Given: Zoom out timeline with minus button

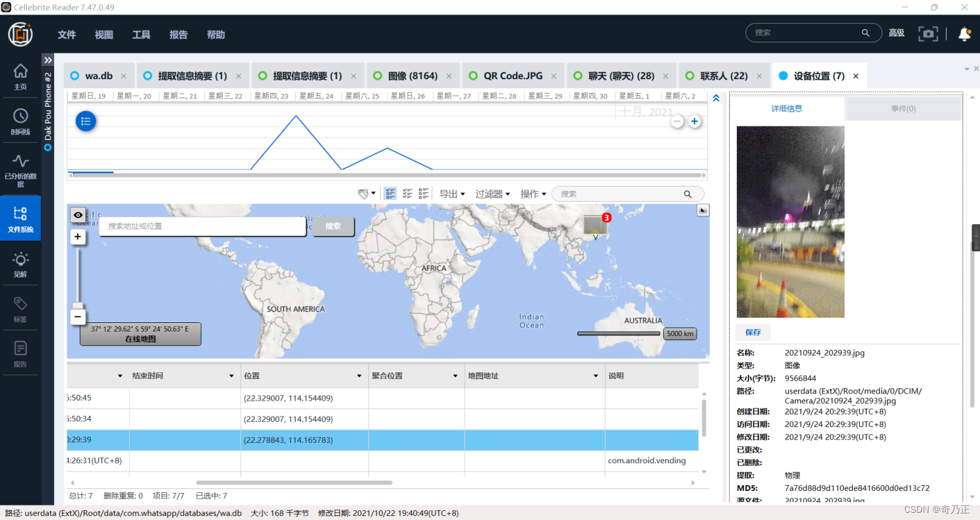Looking at the screenshot, I should point(677,121).
